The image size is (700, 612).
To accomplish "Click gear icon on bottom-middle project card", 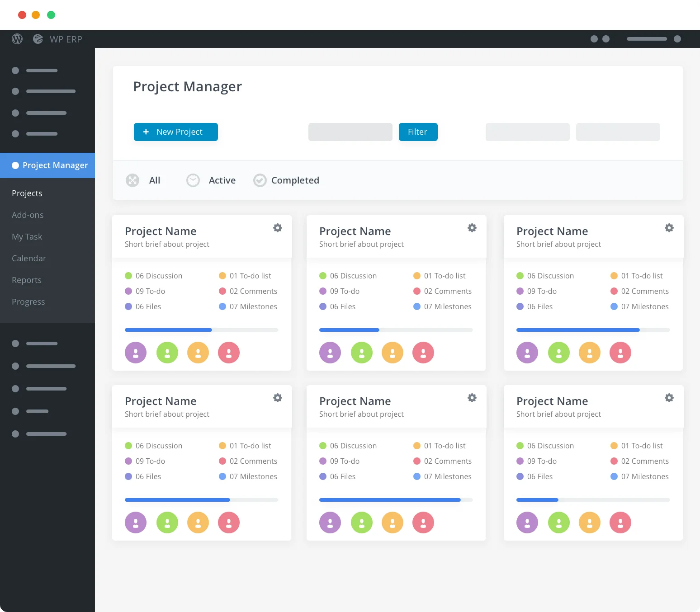I will point(472,398).
